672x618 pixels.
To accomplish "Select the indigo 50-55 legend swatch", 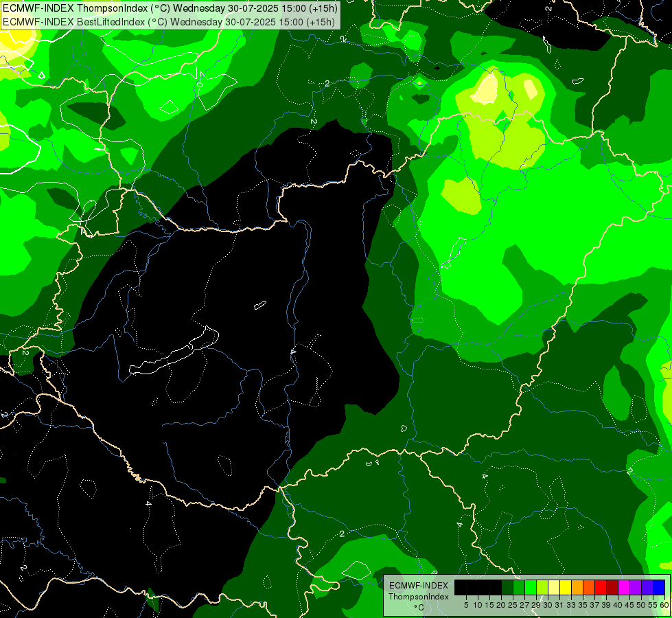I will tap(647, 587).
